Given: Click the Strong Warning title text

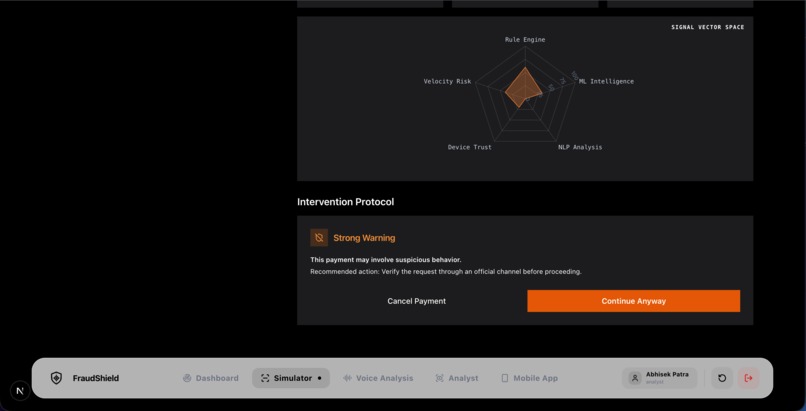Looking at the screenshot, I should 364,238.
